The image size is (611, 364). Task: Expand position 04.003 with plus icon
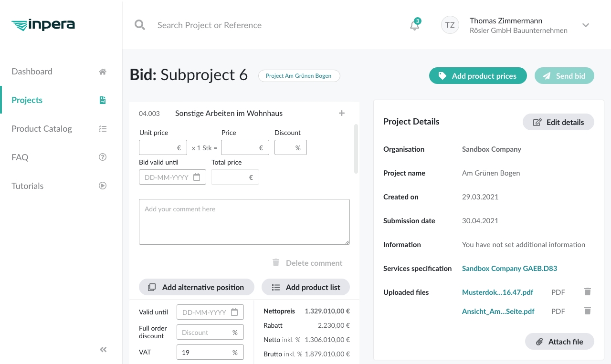342,113
